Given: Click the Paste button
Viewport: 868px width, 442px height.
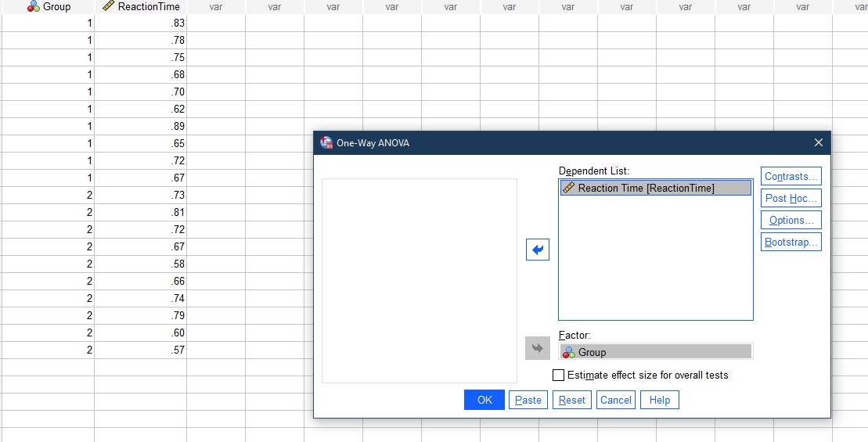Looking at the screenshot, I should 528,400.
